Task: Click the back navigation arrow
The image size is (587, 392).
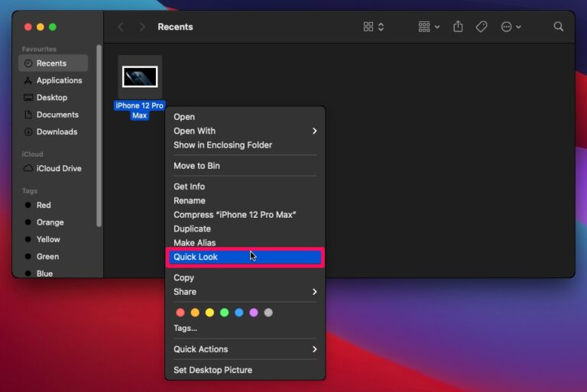Action: [x=121, y=27]
